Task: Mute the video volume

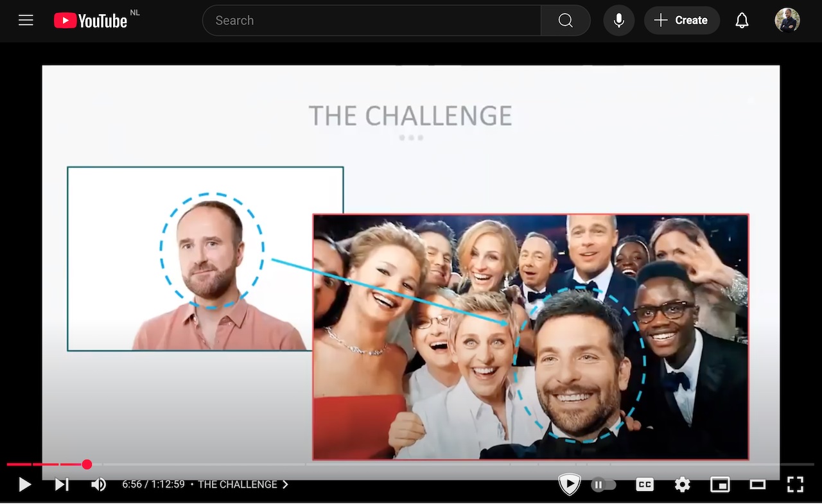Action: click(x=98, y=484)
